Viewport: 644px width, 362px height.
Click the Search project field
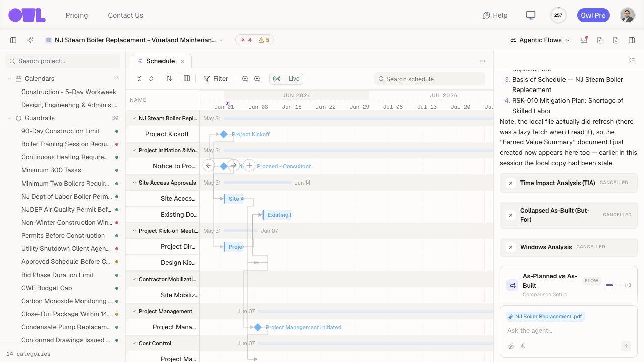63,61
